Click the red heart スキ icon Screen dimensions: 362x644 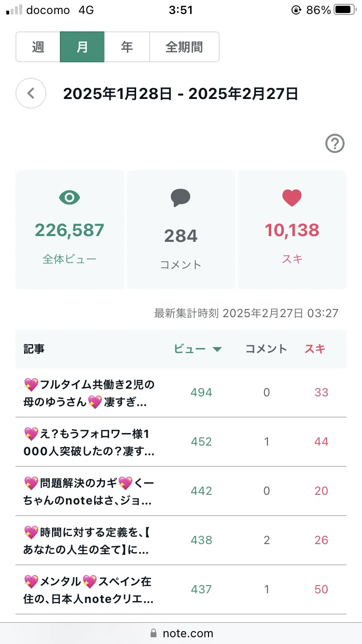pos(292,197)
